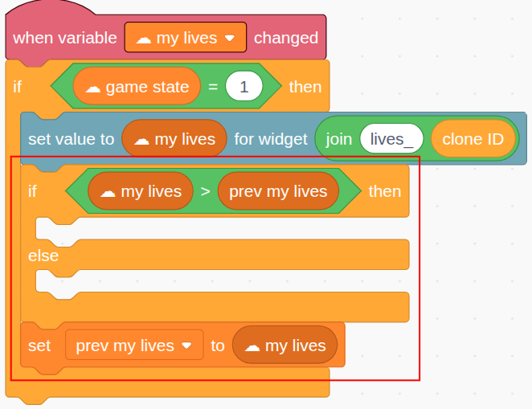Click the 'else' section of if block
This screenshot has height=409, width=532.
(43, 255)
